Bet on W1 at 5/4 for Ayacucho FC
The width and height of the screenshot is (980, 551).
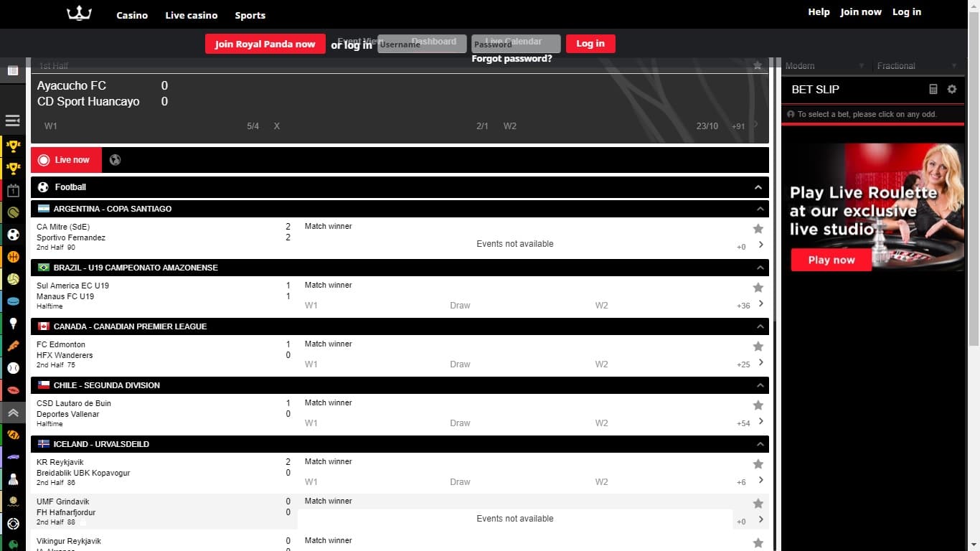click(151, 126)
